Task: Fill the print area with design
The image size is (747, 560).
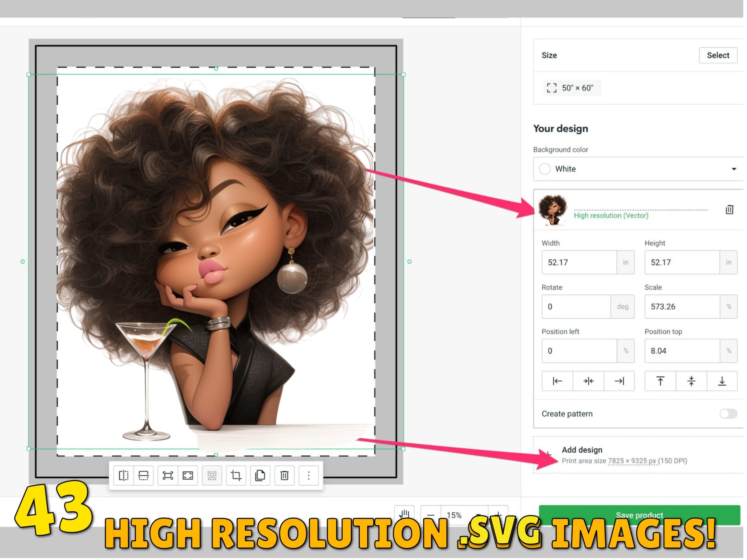Action: tap(188, 476)
